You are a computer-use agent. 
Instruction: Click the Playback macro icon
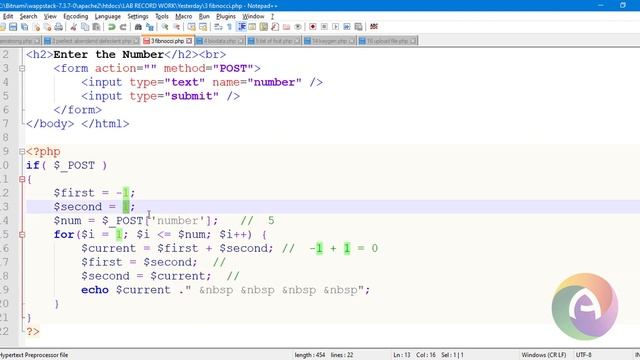(x=336, y=27)
